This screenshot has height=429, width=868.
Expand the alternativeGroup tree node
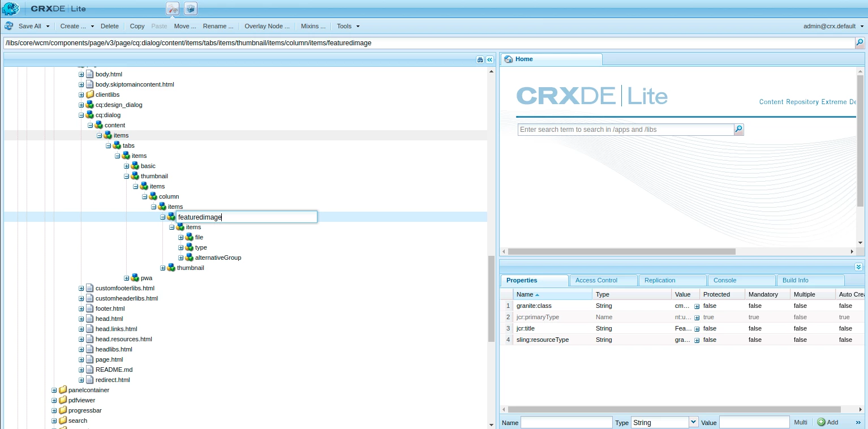181,258
